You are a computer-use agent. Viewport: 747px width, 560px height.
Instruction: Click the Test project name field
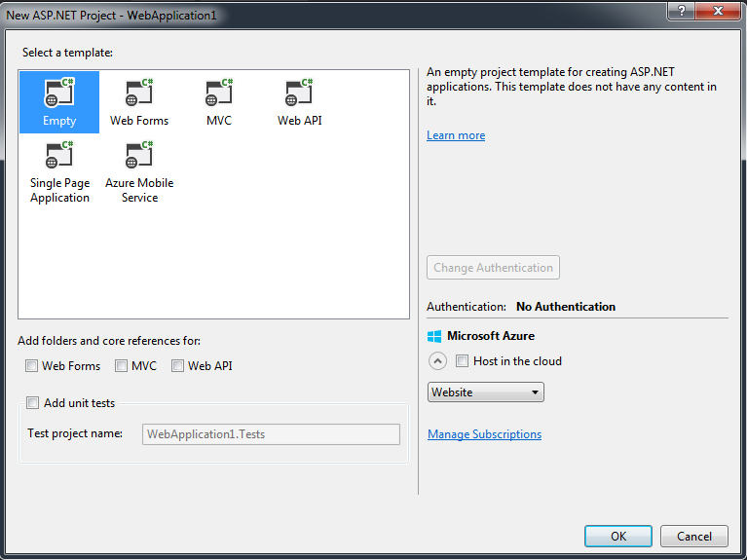click(x=271, y=434)
